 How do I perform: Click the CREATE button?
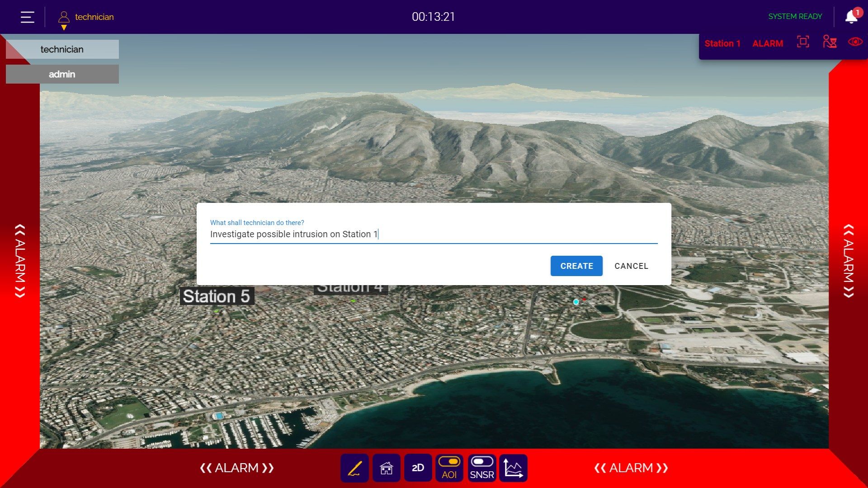point(576,266)
